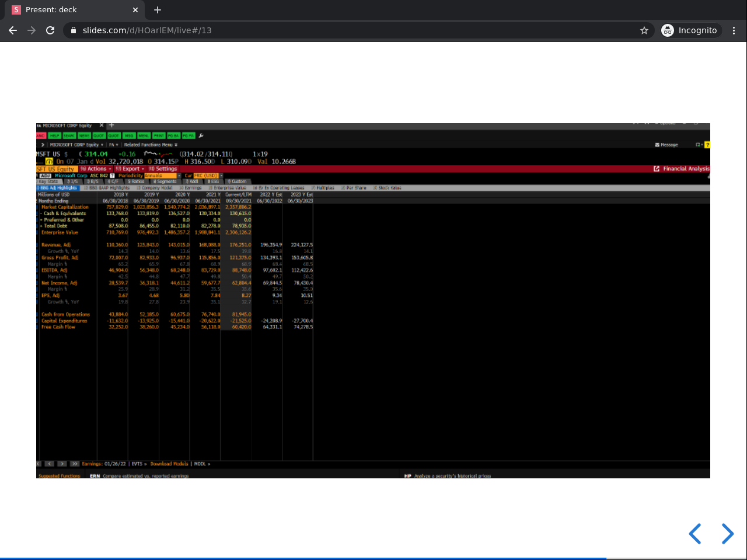
Task: Click the 'Cash & Equivalents' row label
Action: tap(64, 213)
